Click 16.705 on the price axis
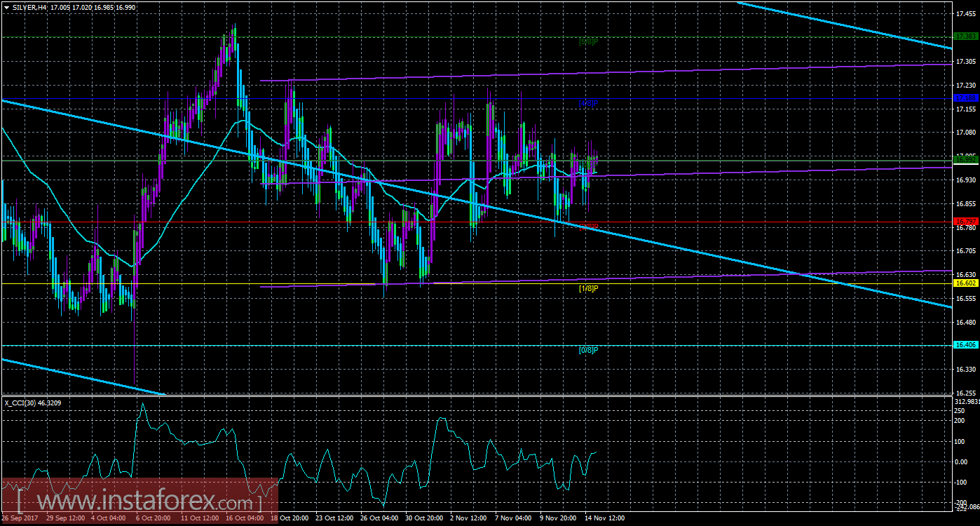Image resolution: width=980 pixels, height=526 pixels. pyautogui.click(x=965, y=251)
